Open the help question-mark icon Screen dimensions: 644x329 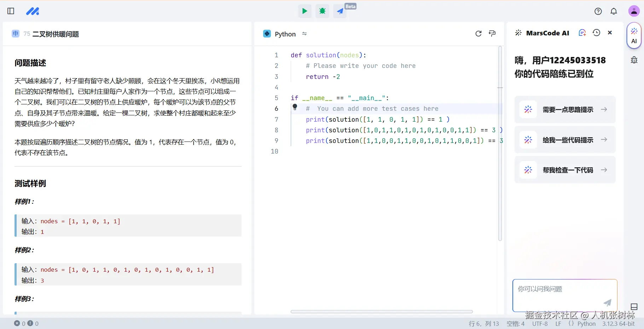click(x=598, y=11)
